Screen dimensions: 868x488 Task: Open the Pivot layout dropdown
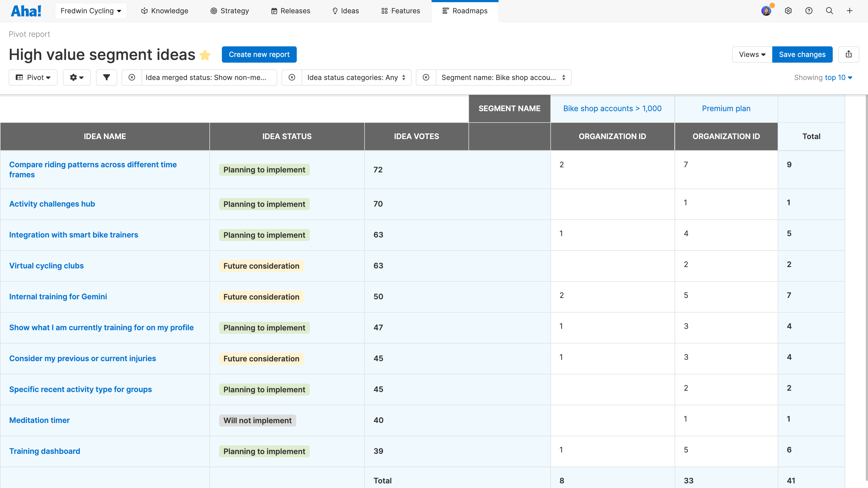33,78
